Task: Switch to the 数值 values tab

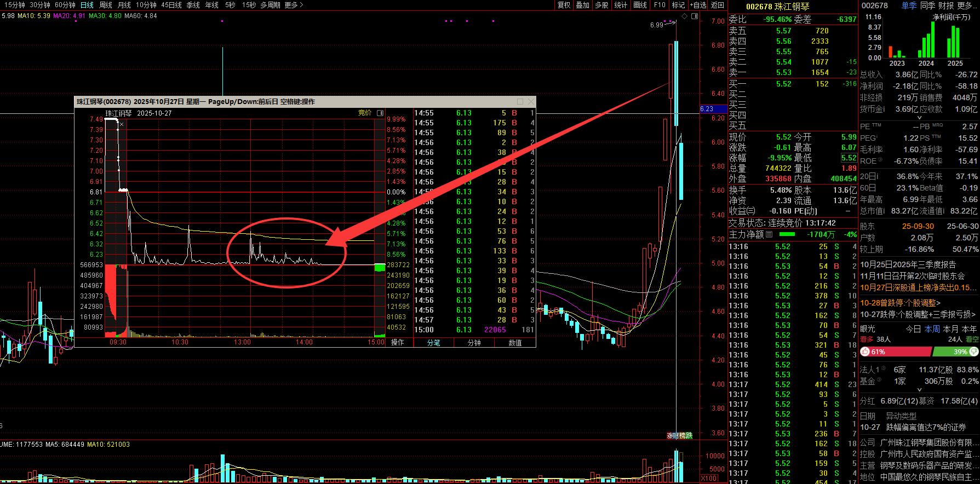Action: click(x=515, y=343)
